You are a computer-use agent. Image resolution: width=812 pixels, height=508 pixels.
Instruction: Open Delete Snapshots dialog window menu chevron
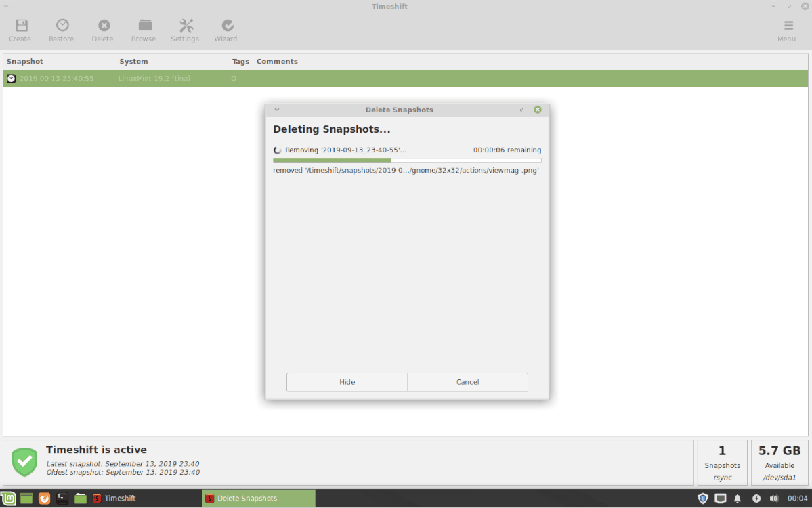tap(277, 110)
